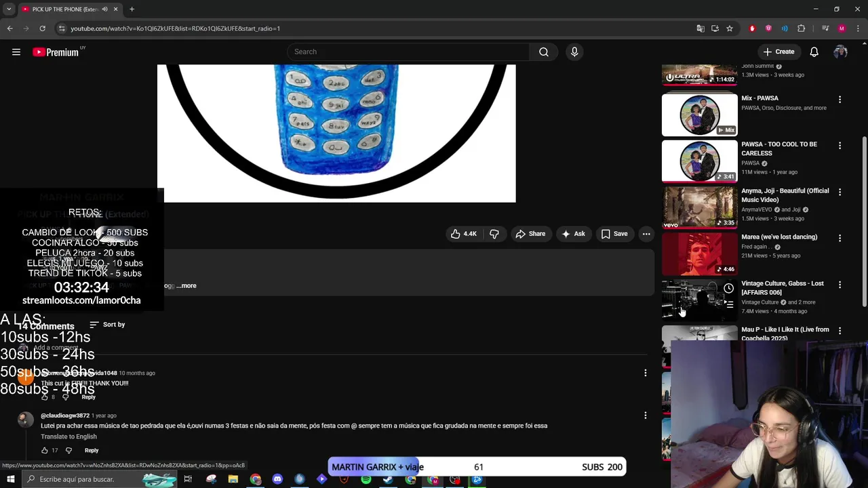
Task: Open pink shield extension
Action: (768, 28)
